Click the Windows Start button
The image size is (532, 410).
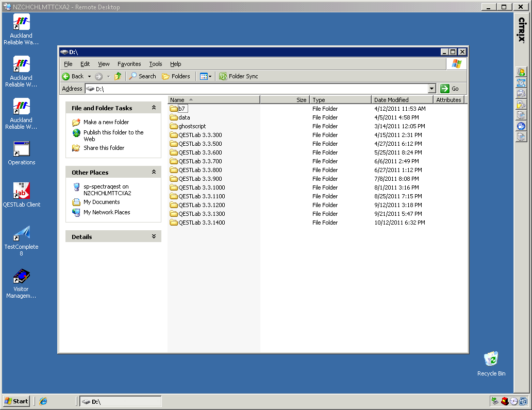16,401
